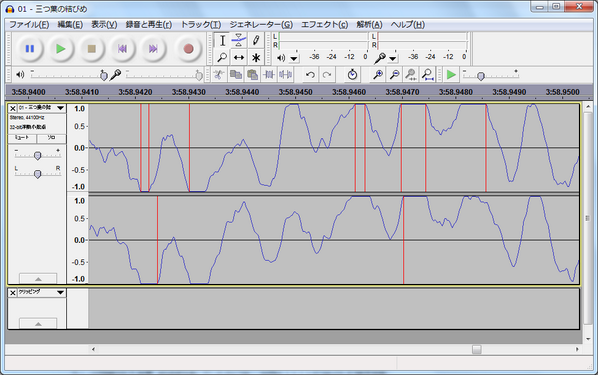
Task: Skip to start of the project
Action: tap(122, 49)
